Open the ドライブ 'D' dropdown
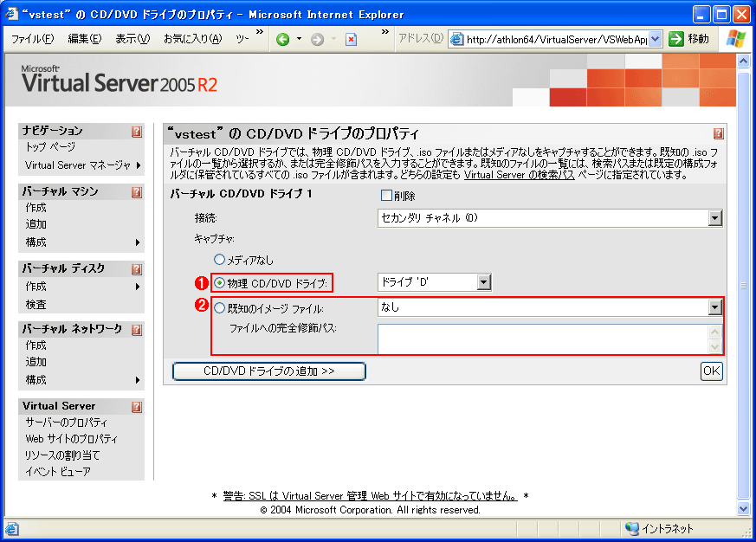The width and height of the screenshot is (756, 542). [483, 282]
